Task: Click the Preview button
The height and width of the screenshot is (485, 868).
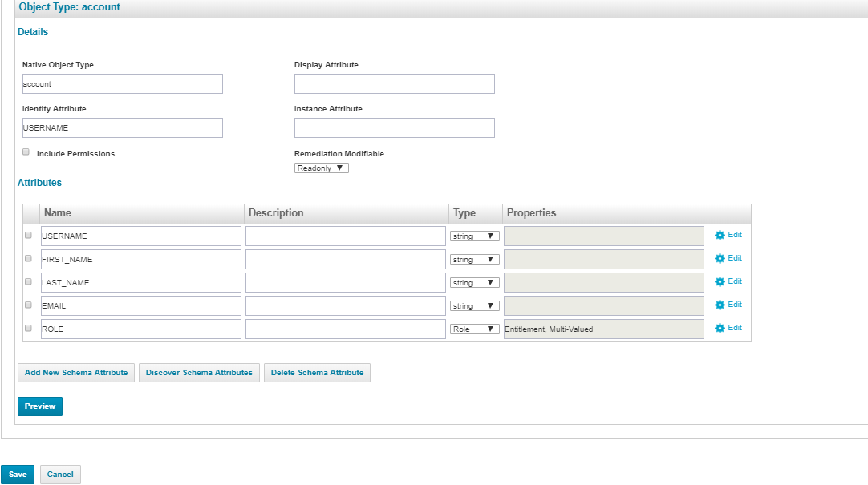Action: point(39,406)
